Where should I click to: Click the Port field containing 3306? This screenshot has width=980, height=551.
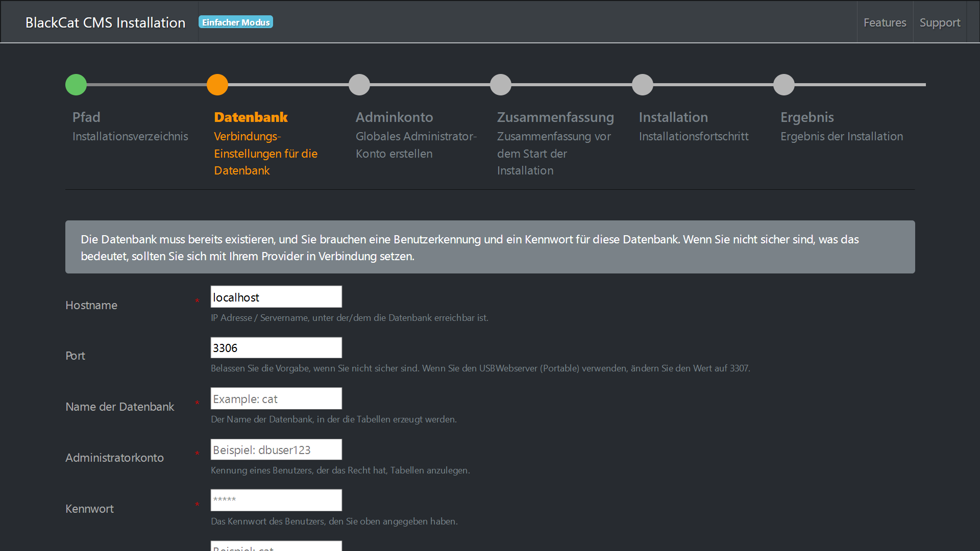pyautogui.click(x=276, y=348)
